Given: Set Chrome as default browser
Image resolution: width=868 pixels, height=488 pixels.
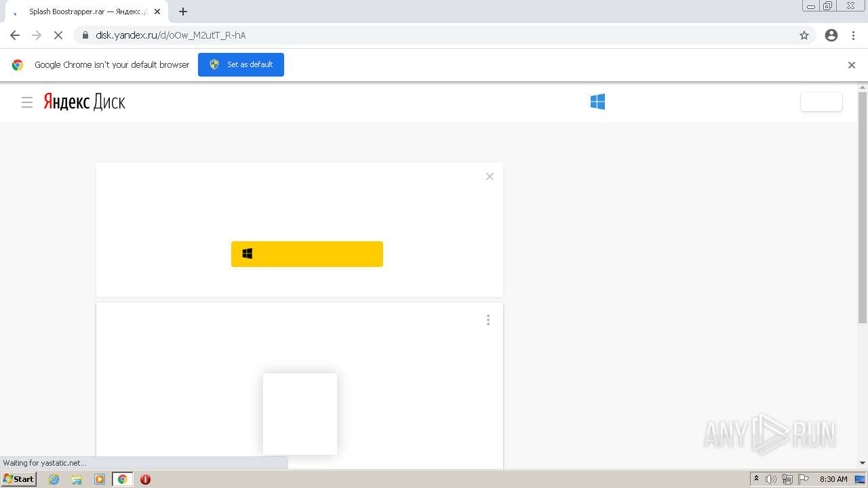Looking at the screenshot, I should [x=241, y=64].
